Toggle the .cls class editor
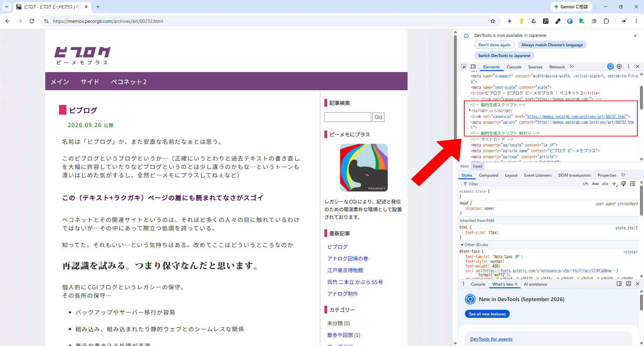This screenshot has height=346, width=644. tap(605, 184)
